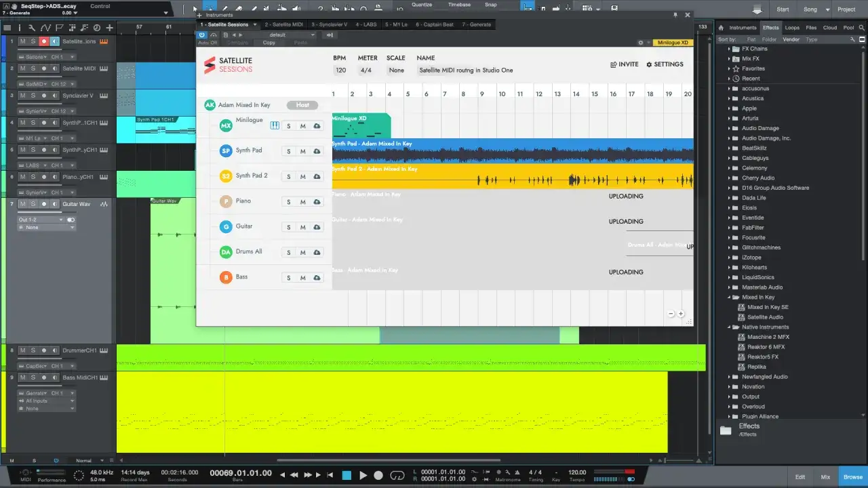
Task: Collapse the Native Instruments folder
Action: click(730, 327)
